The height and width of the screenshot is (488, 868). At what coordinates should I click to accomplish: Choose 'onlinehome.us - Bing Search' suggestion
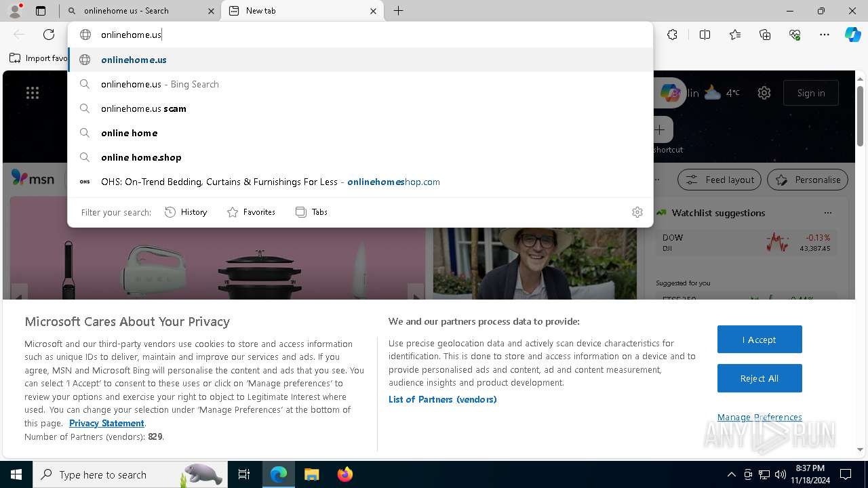[x=360, y=84]
